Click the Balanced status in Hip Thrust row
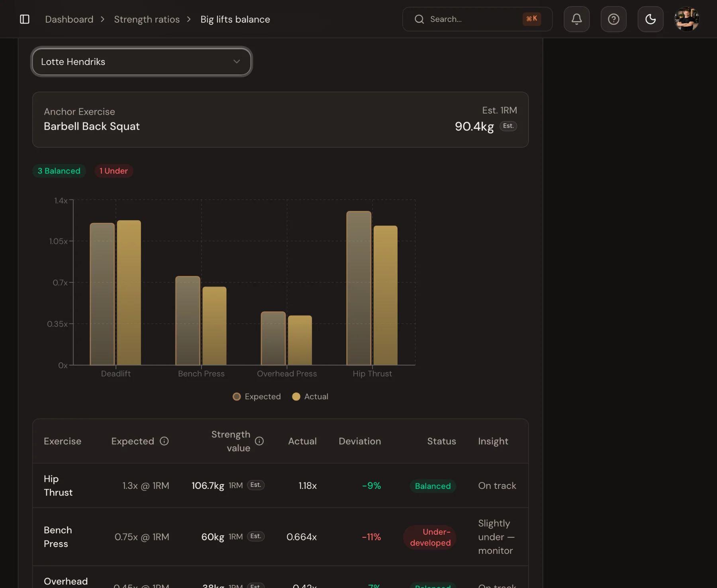717x588 pixels. click(433, 486)
